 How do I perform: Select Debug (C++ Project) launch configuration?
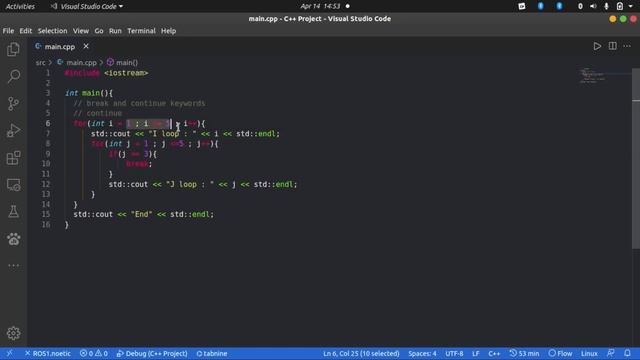tap(152, 353)
